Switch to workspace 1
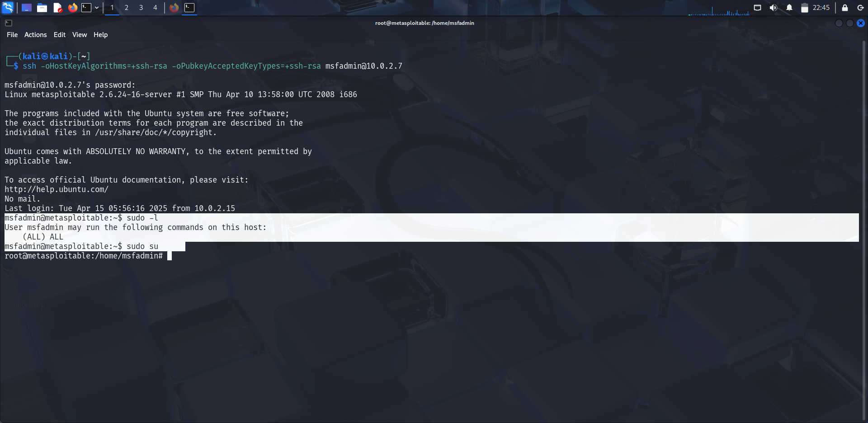868x423 pixels. pyautogui.click(x=112, y=8)
